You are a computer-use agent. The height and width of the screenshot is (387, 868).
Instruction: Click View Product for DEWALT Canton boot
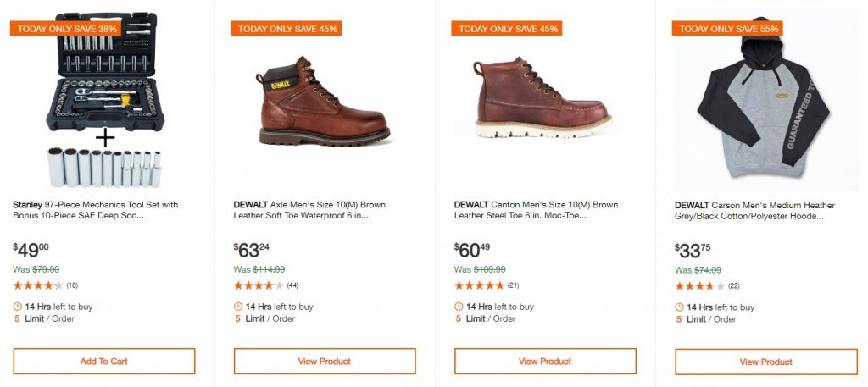click(x=544, y=362)
